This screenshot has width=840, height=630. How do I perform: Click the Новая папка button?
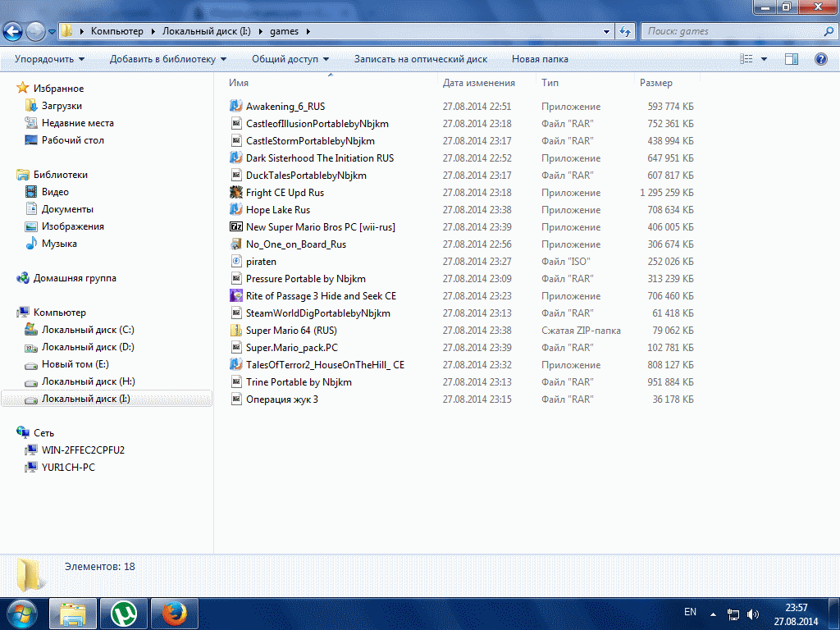(x=540, y=59)
